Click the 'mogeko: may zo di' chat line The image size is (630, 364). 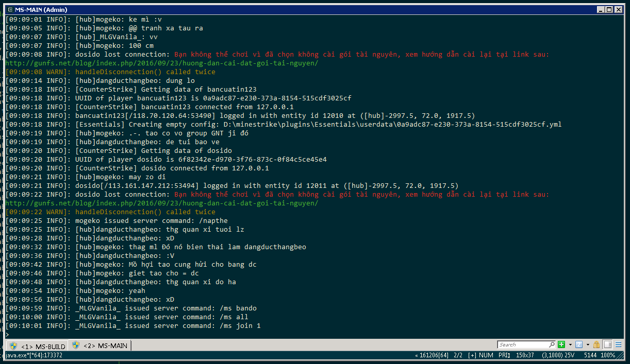86,177
